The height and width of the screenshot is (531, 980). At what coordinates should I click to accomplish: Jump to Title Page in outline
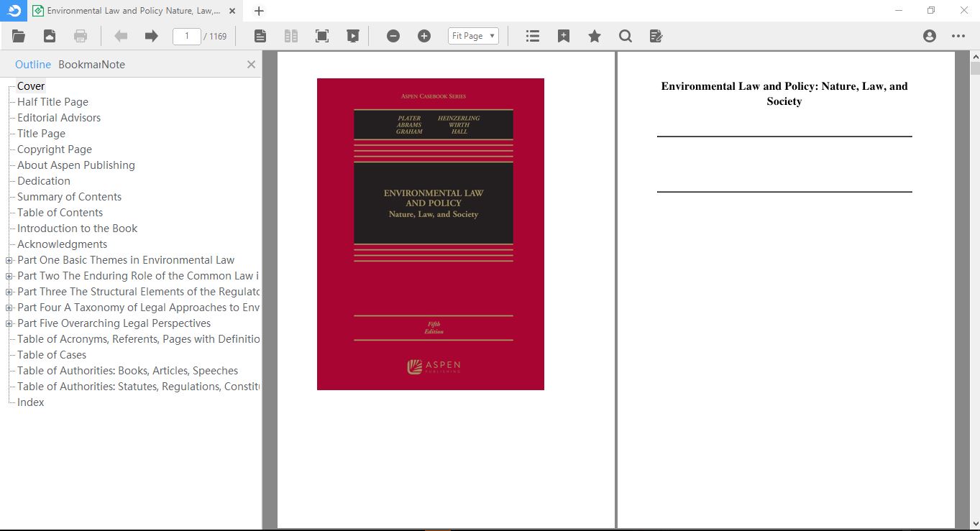[x=41, y=134]
